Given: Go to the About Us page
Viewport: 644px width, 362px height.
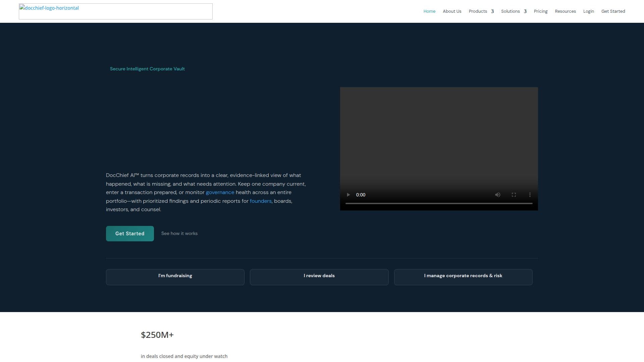Looking at the screenshot, I should 452,11.
